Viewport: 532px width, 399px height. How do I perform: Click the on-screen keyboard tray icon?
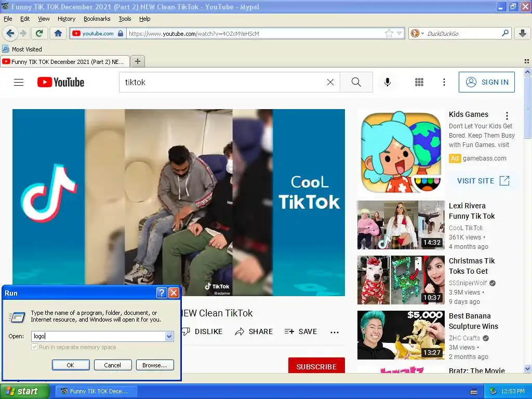474,392
